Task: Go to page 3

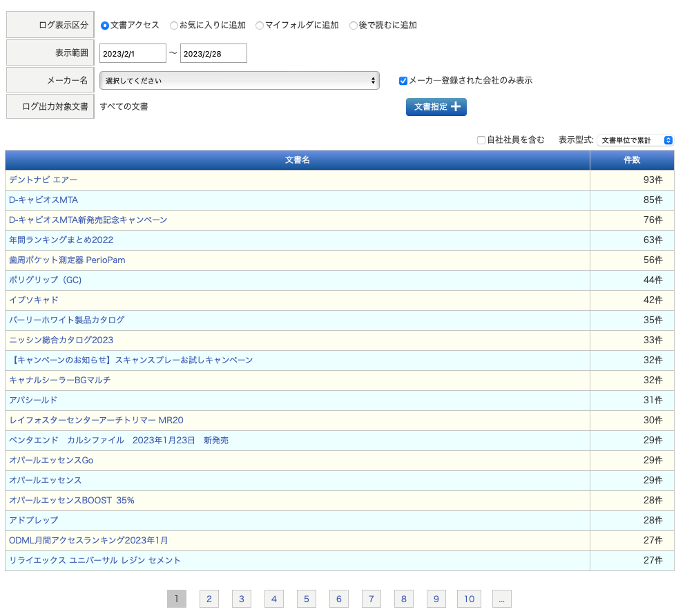Action: coord(242,599)
